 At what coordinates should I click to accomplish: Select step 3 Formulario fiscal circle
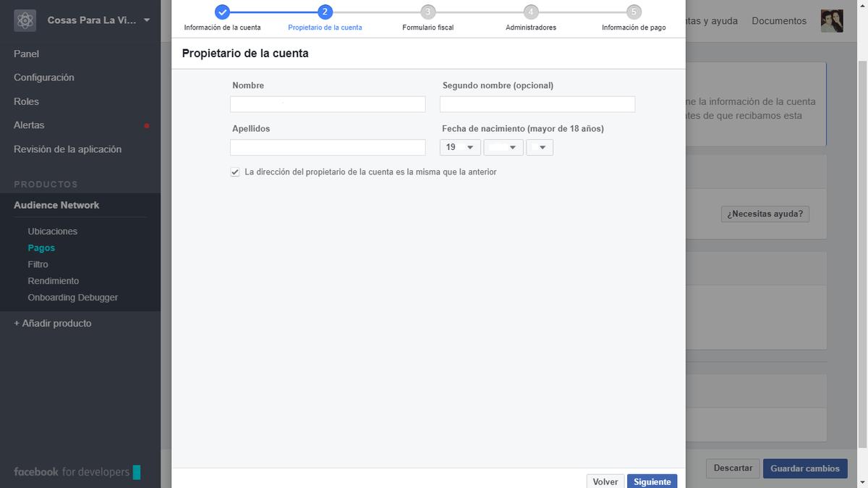point(427,12)
